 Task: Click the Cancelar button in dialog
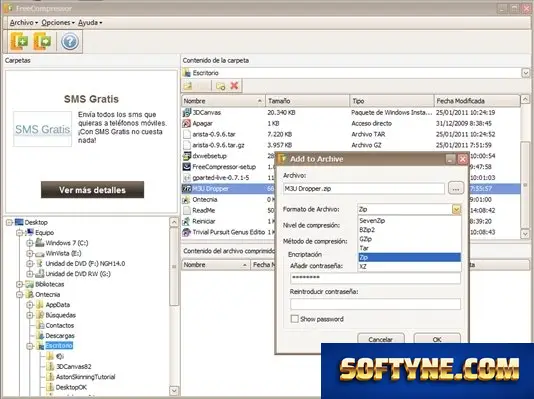coord(381,339)
